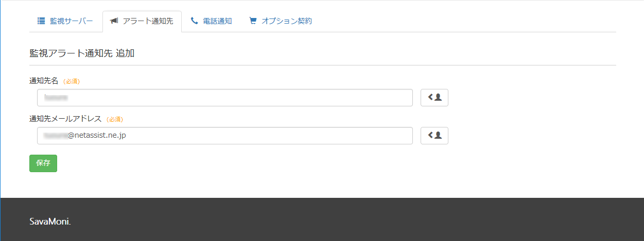The image size is (644, 241).
Task: Click the user-fill icon button next to 通知先名 field
Action: point(434,98)
